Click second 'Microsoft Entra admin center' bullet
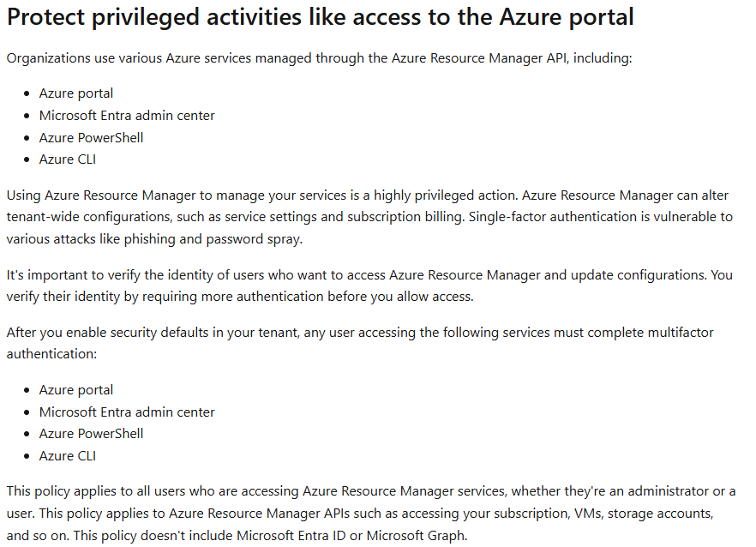The height and width of the screenshot is (547, 756). pos(127,412)
